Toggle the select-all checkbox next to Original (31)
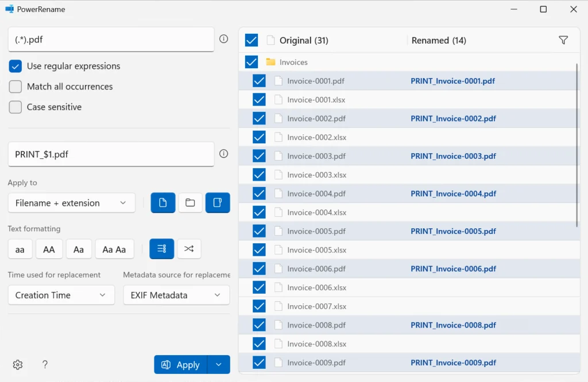This screenshot has width=588, height=382. [252, 40]
